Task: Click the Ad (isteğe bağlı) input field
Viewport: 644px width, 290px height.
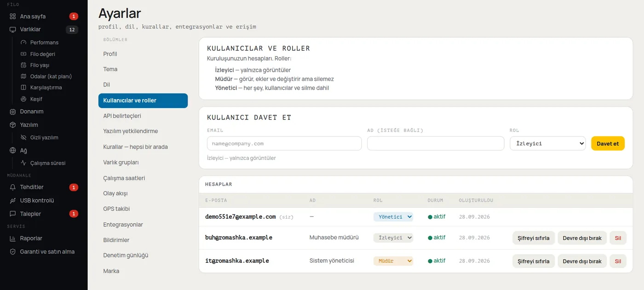Action: coord(436,143)
